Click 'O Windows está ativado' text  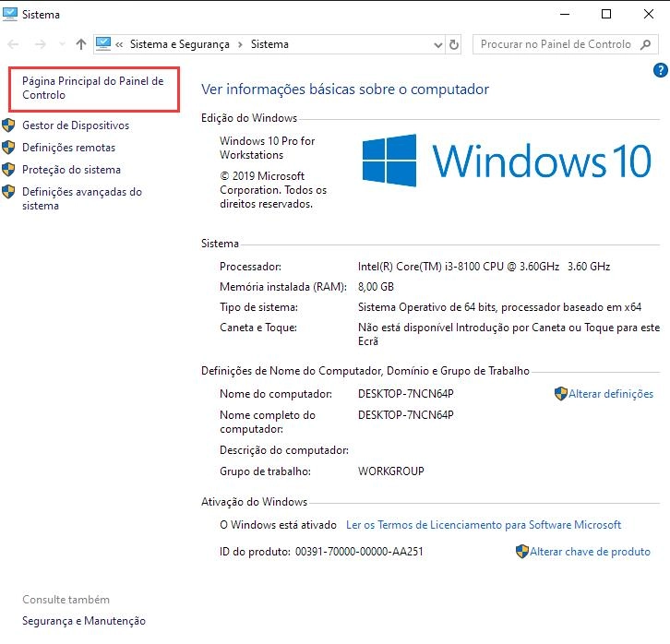[278, 525]
